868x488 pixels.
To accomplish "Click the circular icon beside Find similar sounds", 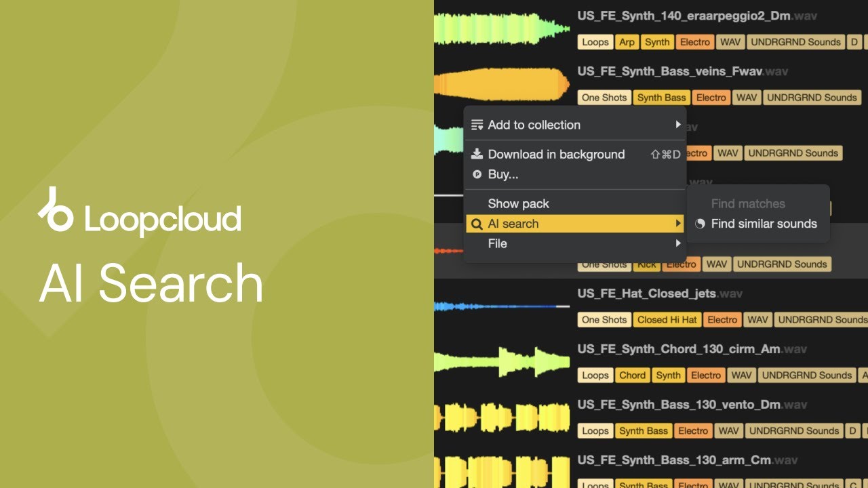I will coord(700,224).
